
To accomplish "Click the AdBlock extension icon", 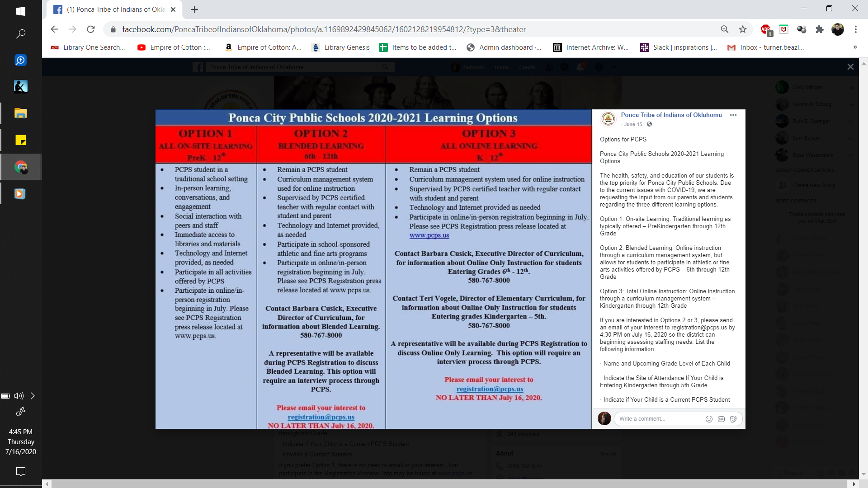I will pyautogui.click(x=765, y=29).
